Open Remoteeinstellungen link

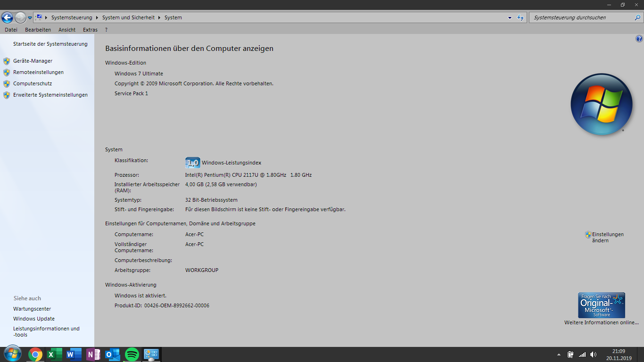coord(38,72)
